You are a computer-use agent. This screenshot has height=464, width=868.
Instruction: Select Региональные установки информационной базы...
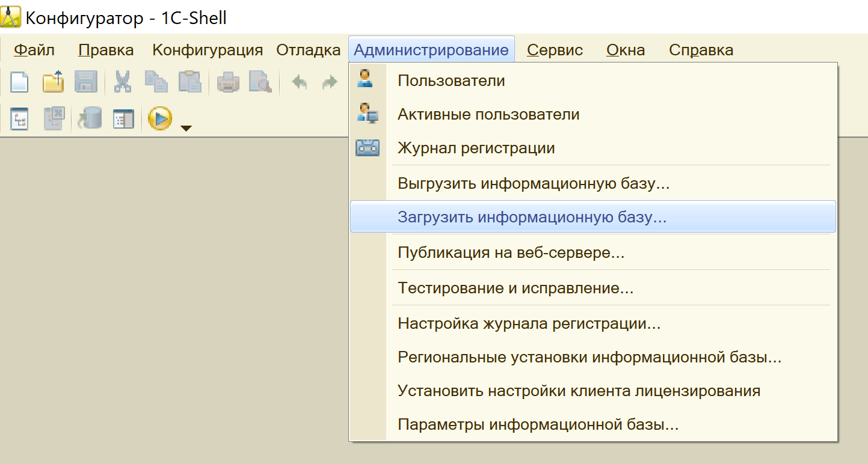[x=593, y=358]
